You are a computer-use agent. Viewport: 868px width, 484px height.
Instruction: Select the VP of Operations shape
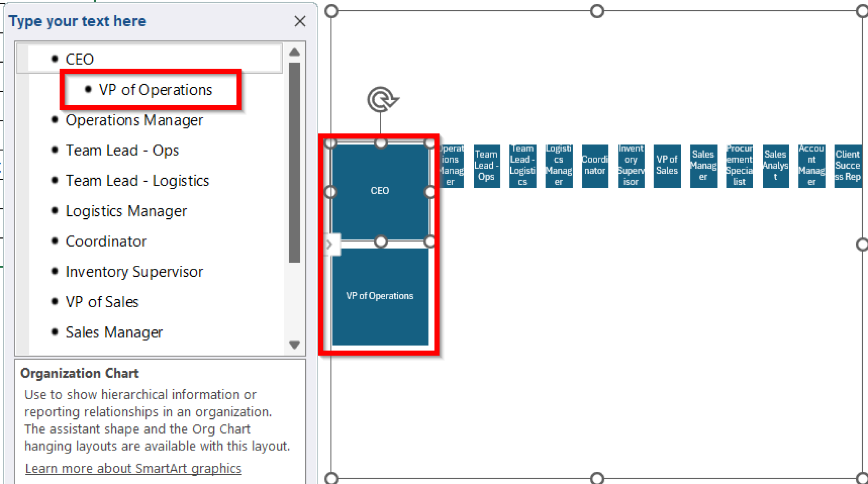point(380,296)
